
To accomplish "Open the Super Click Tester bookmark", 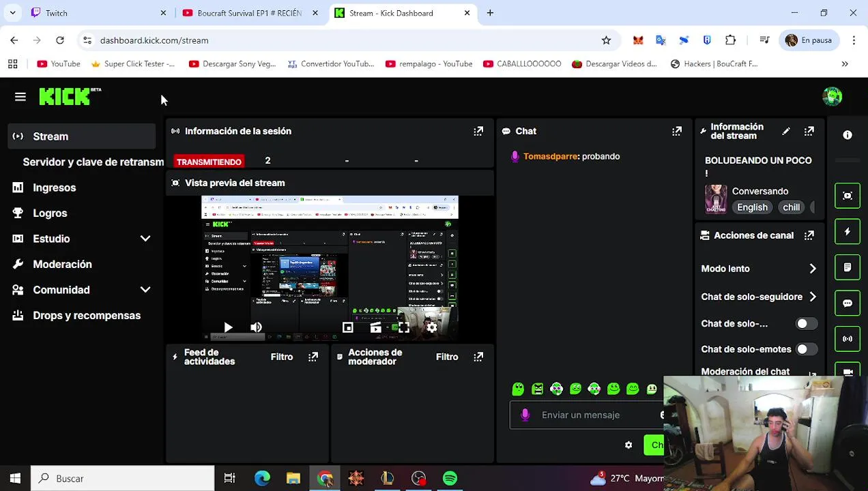I will [x=133, y=63].
